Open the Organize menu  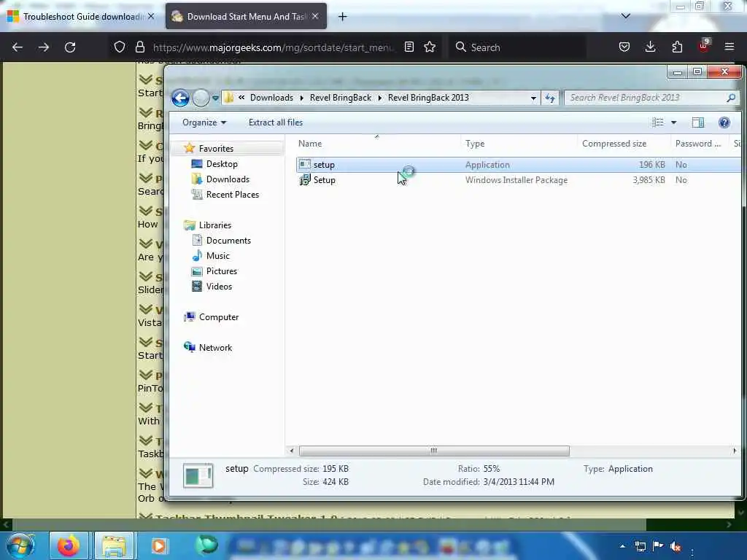click(x=204, y=122)
